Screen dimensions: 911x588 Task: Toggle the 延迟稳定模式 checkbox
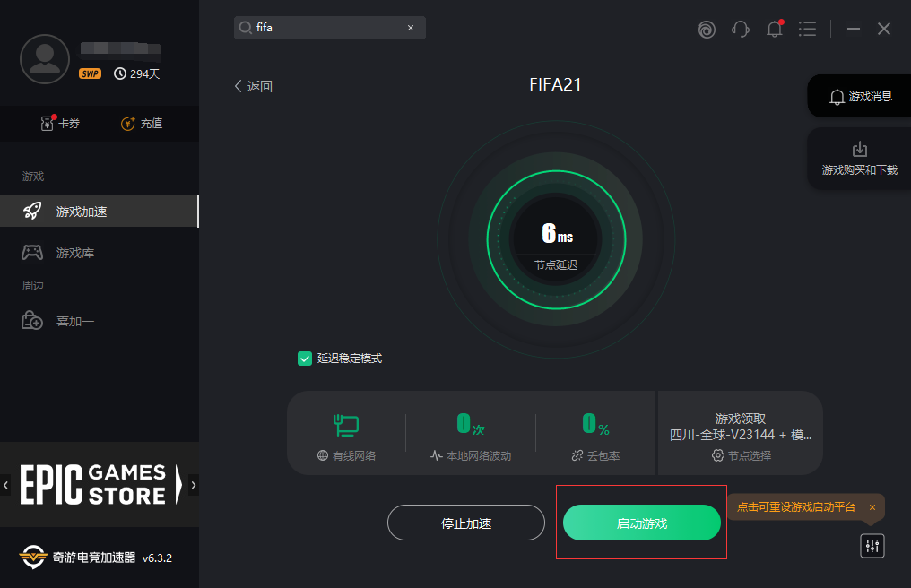pyautogui.click(x=305, y=359)
